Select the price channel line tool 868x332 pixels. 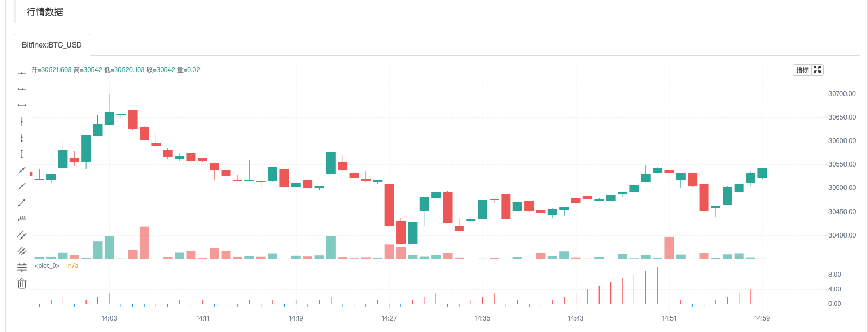point(22,235)
